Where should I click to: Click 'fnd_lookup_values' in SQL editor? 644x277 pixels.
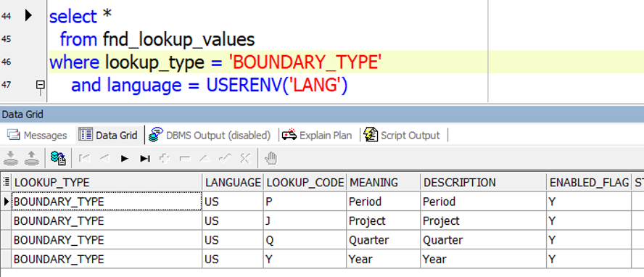[x=178, y=39]
